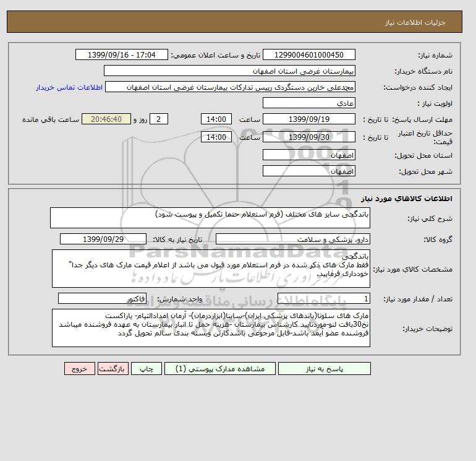Click the ایجاد کننده درخواست label

[418, 87]
